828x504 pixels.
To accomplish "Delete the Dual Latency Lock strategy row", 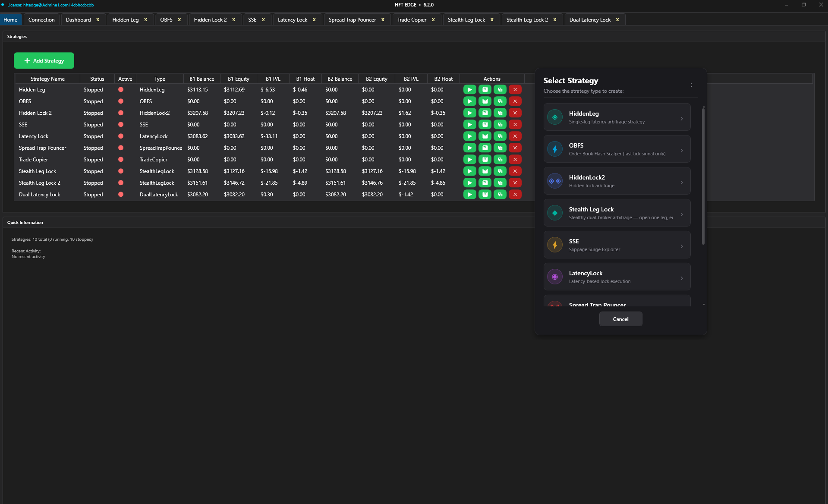I will tap(515, 195).
